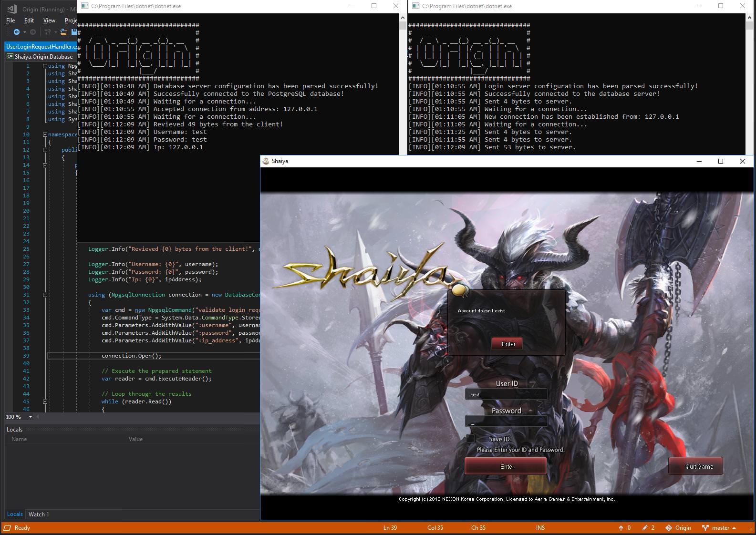756x535 pixels.
Task: Open the Navigate Backward history dropdown arrow
Action: (24, 32)
